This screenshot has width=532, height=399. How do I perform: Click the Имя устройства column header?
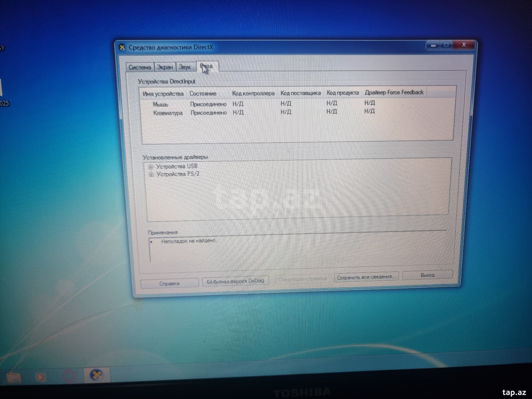pyautogui.click(x=163, y=94)
